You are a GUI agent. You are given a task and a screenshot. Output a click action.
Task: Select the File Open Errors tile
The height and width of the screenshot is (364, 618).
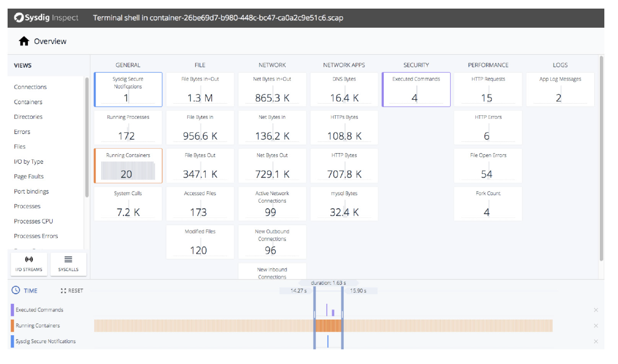click(488, 165)
